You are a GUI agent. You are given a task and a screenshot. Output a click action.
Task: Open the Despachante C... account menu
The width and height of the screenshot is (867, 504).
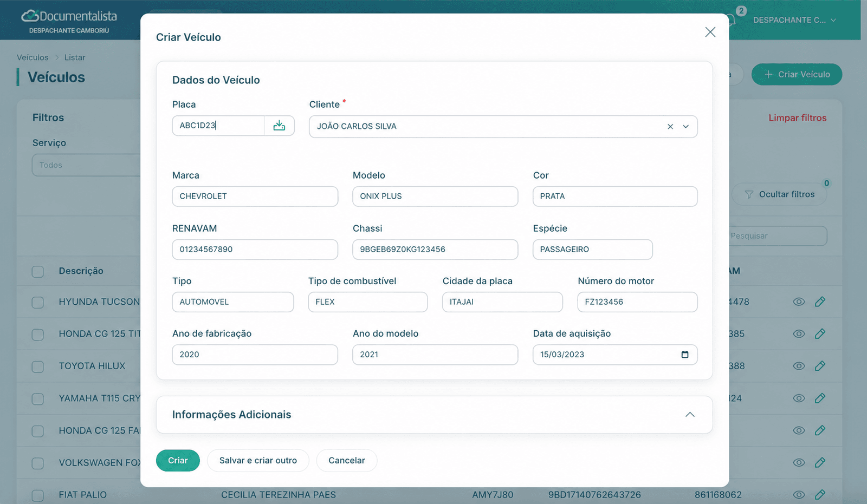point(795,20)
